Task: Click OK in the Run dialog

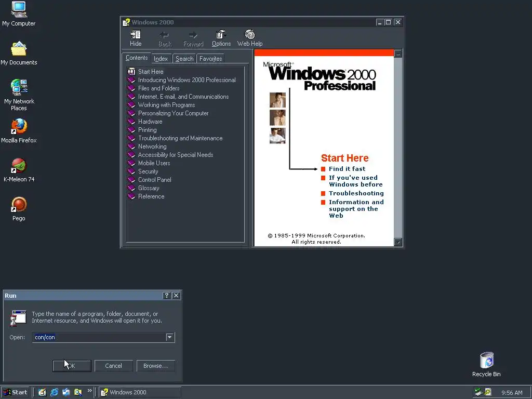Action: click(72, 366)
